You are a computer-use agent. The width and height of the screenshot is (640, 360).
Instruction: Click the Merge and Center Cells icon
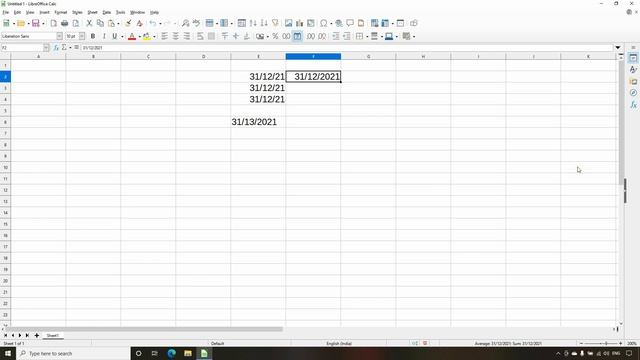211,36
